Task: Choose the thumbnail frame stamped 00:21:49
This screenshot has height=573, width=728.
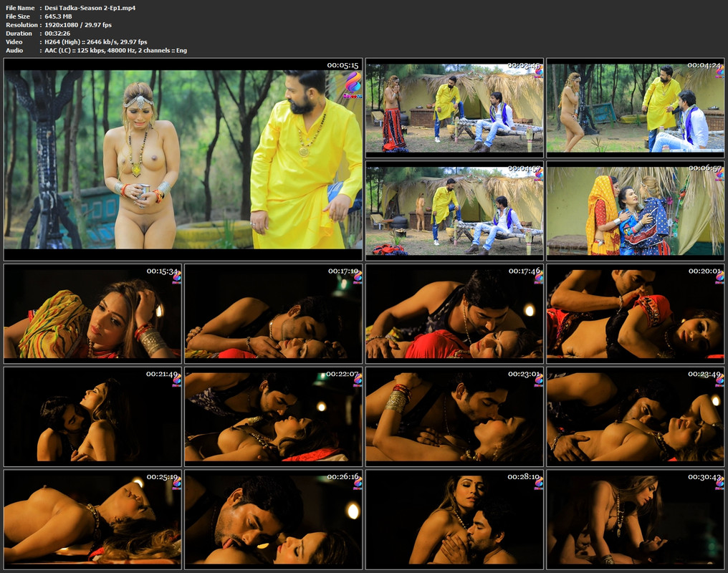Action: pyautogui.click(x=92, y=417)
